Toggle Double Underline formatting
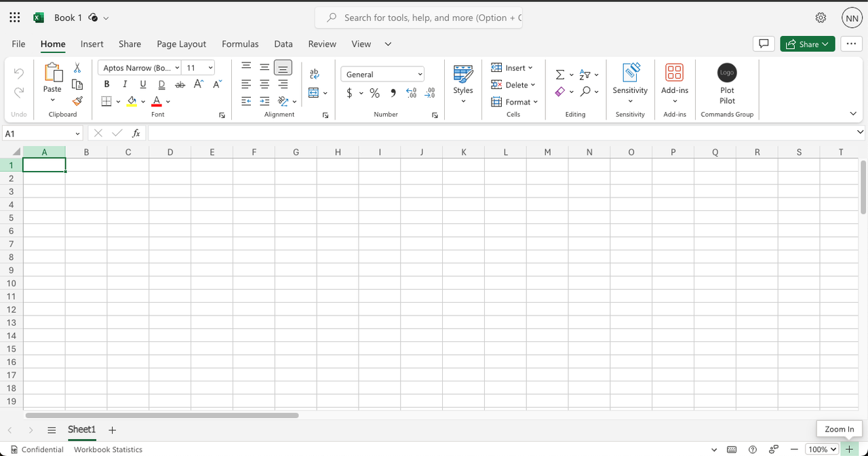868x456 pixels. click(161, 84)
